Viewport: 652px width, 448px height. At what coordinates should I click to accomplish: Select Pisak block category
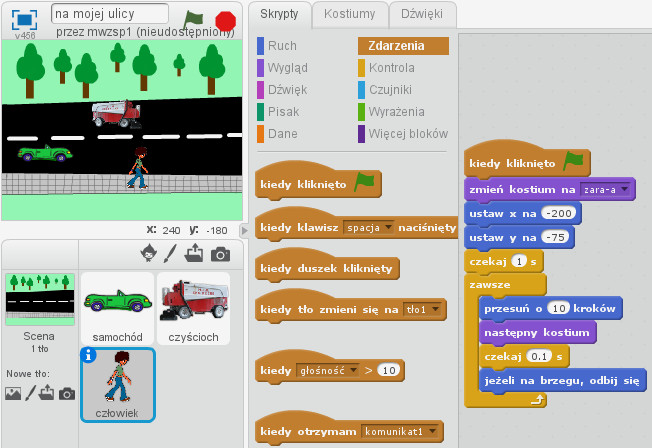pos(278,112)
